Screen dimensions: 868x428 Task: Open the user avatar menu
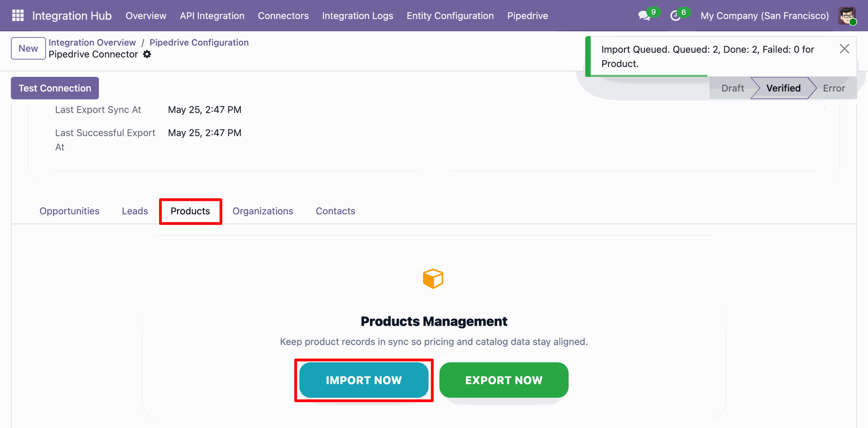click(847, 16)
